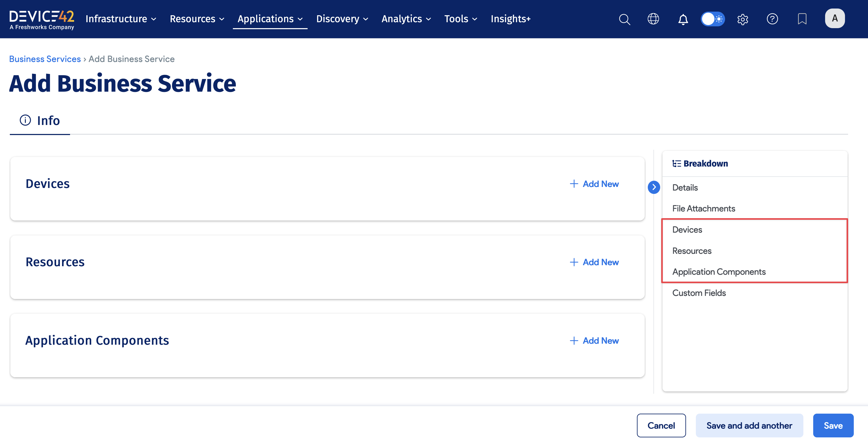Click the Save button
This screenshot has width=868, height=441.
[x=833, y=425]
